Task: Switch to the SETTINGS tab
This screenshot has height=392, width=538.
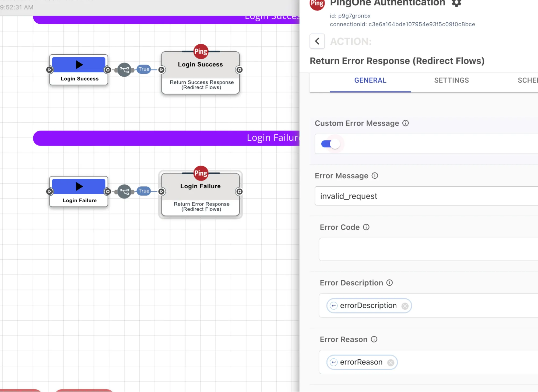Action: pyautogui.click(x=451, y=80)
